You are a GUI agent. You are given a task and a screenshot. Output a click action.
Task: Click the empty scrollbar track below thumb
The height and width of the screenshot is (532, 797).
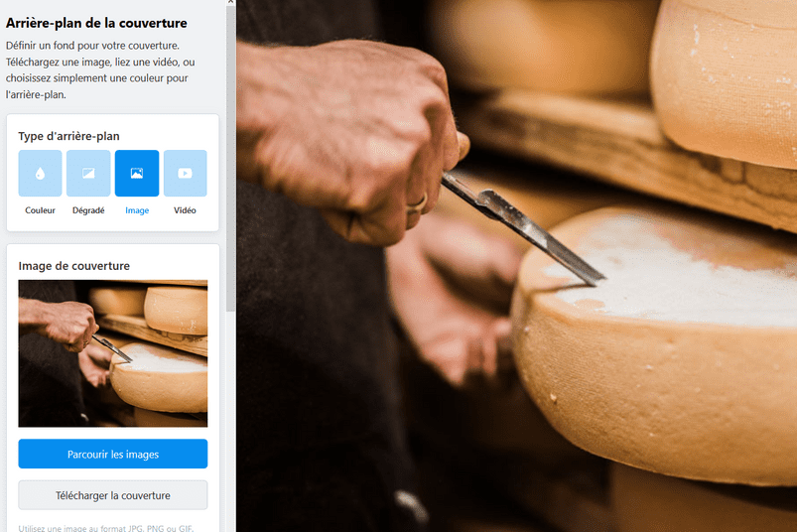[x=231, y=422]
